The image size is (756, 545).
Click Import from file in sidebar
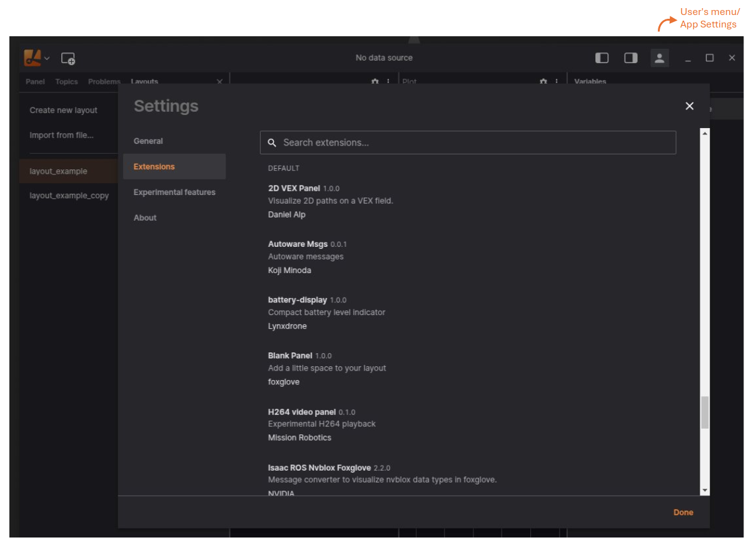(61, 136)
